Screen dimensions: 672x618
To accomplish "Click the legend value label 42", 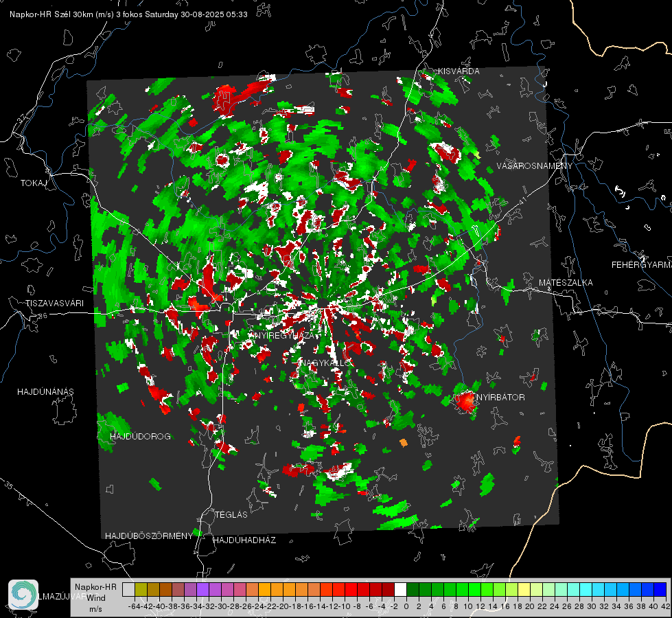I will 665,606.
